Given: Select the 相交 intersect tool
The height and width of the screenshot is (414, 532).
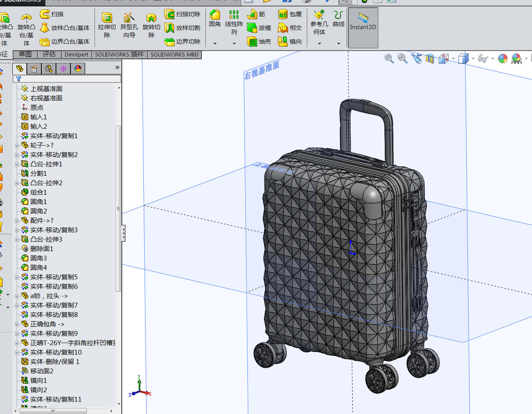Looking at the screenshot, I should [x=290, y=28].
